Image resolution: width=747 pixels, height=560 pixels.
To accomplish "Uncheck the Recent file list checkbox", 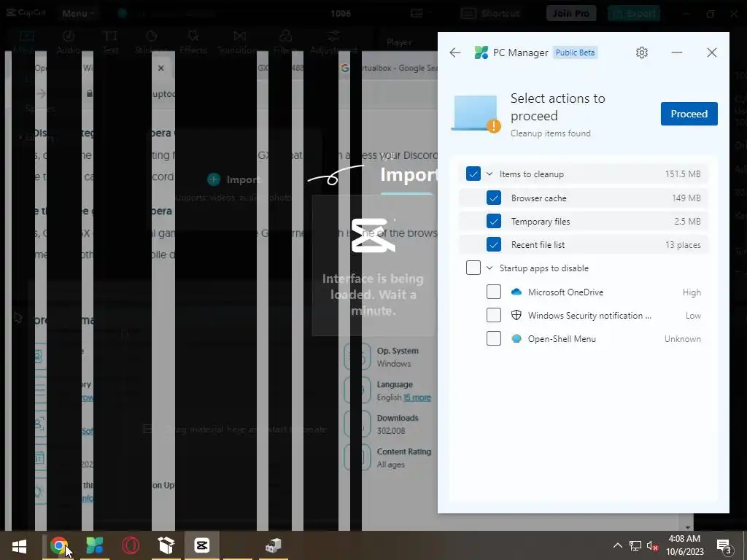I will pyautogui.click(x=494, y=244).
